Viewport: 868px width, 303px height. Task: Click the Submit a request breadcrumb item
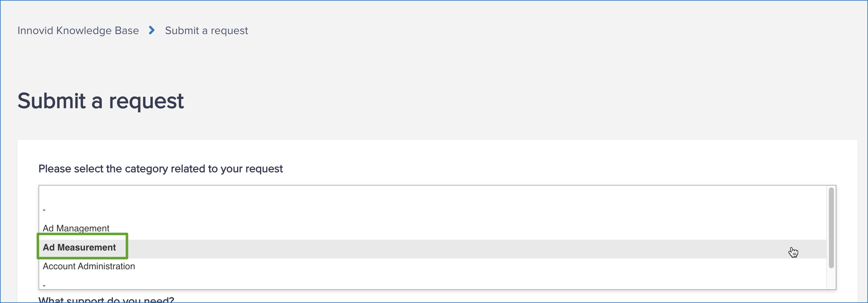tap(206, 30)
